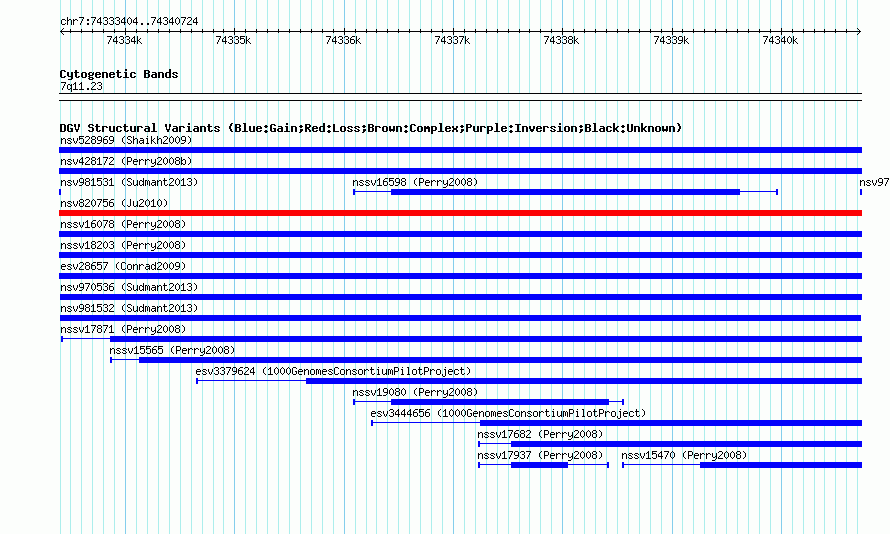Click the nssv16598 (Perry2008) label
This screenshot has width=890, height=534.
415,182
